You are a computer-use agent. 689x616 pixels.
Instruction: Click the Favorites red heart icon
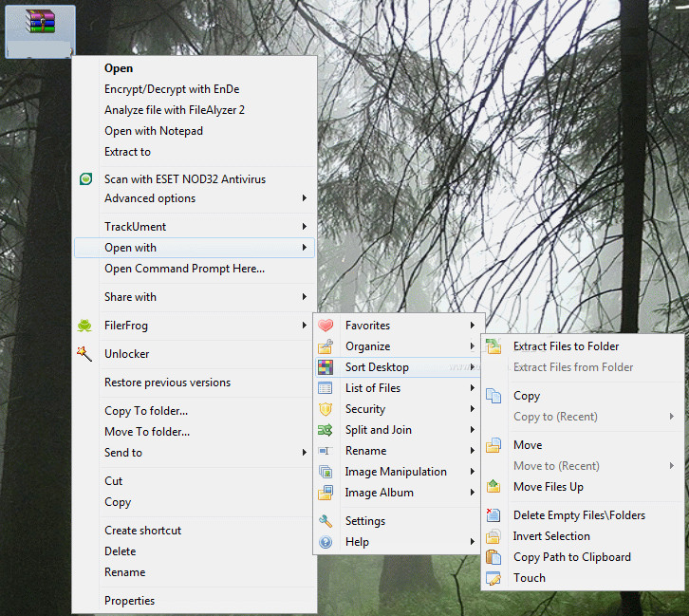tap(326, 326)
